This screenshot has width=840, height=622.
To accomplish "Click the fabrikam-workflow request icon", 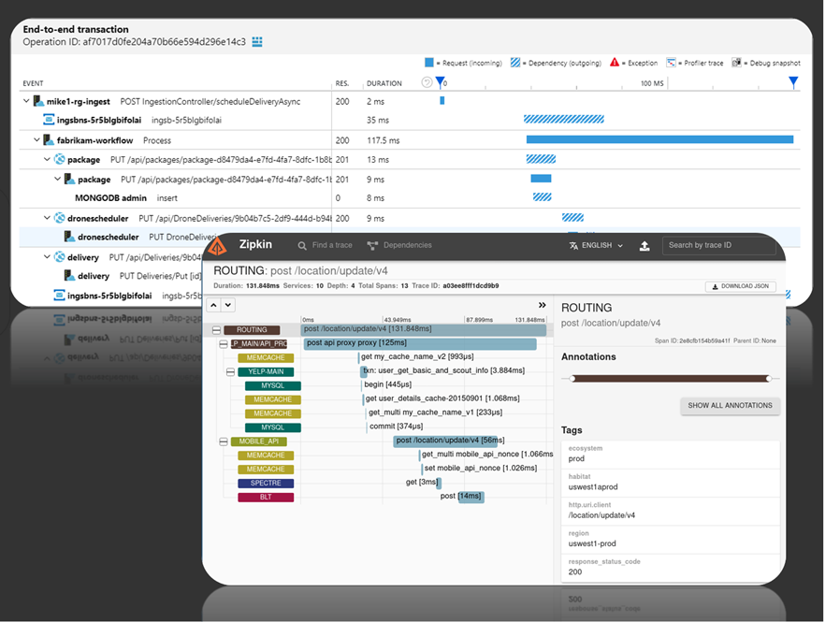I will (49, 139).
